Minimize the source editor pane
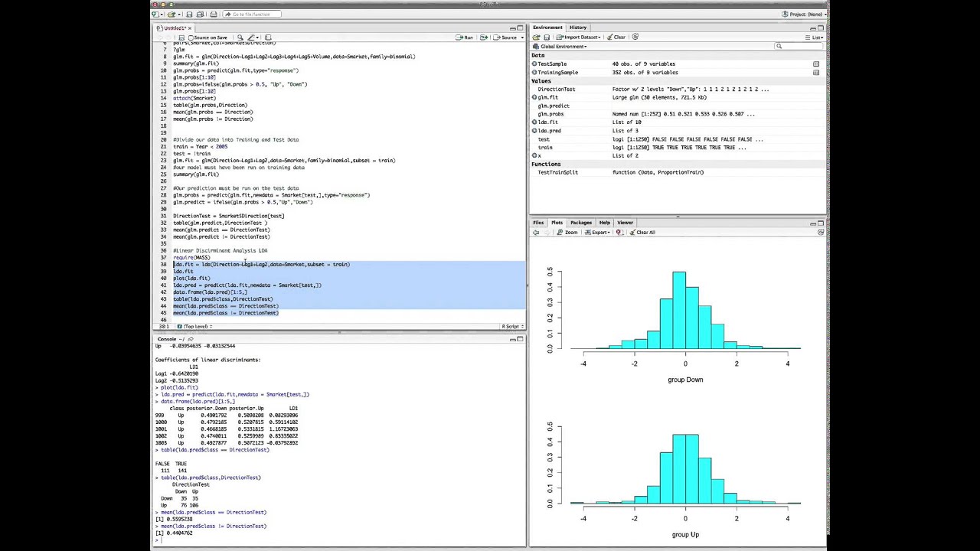 pos(512,28)
